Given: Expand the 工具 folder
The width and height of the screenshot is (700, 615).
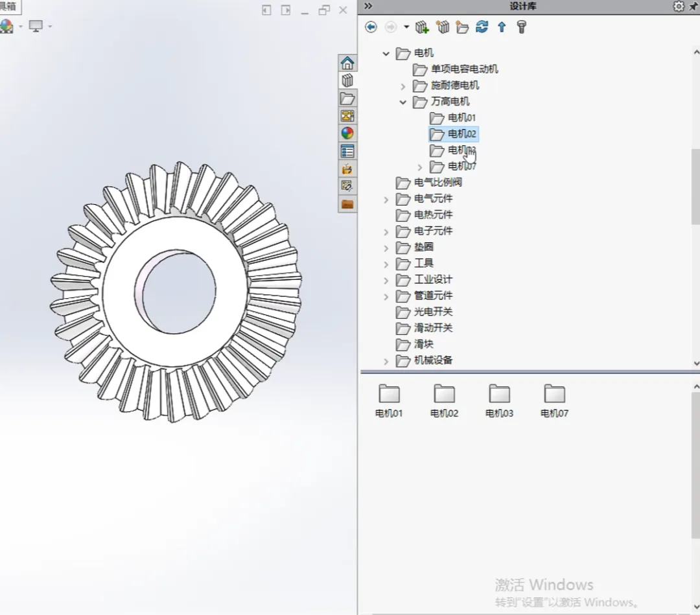Looking at the screenshot, I should point(386,264).
